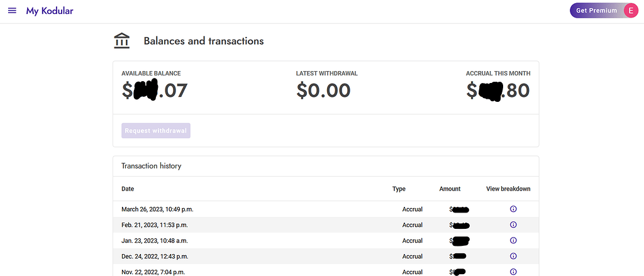The height and width of the screenshot is (276, 644).
Task: Select the Dec. 24, 2022, 12:43 p.m. date
Action: point(155,256)
